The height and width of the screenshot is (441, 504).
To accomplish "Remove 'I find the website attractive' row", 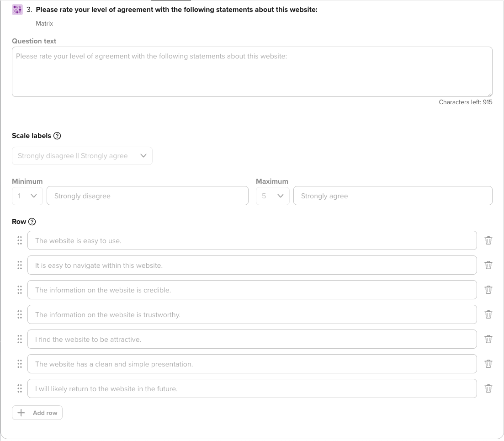I will point(488,339).
